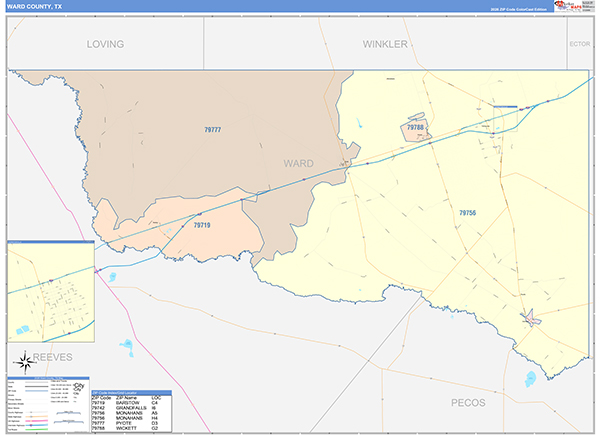Click the blue lakes east of the Reeves label

pos(127,347)
